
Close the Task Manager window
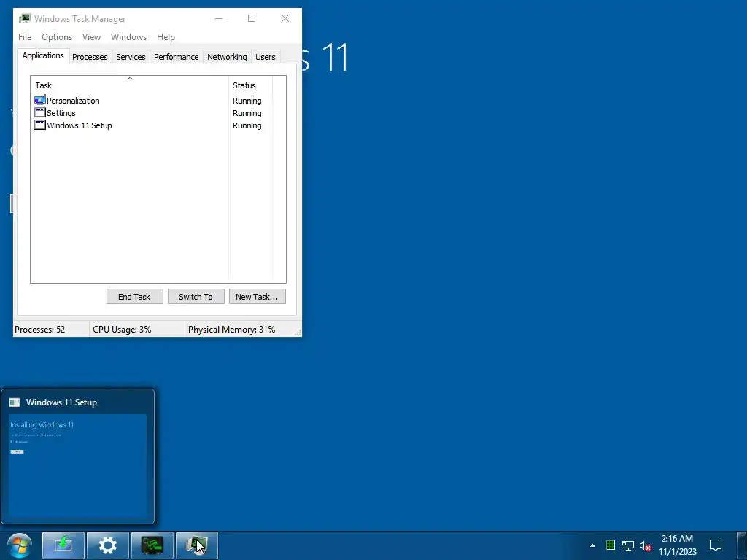pyautogui.click(x=285, y=18)
